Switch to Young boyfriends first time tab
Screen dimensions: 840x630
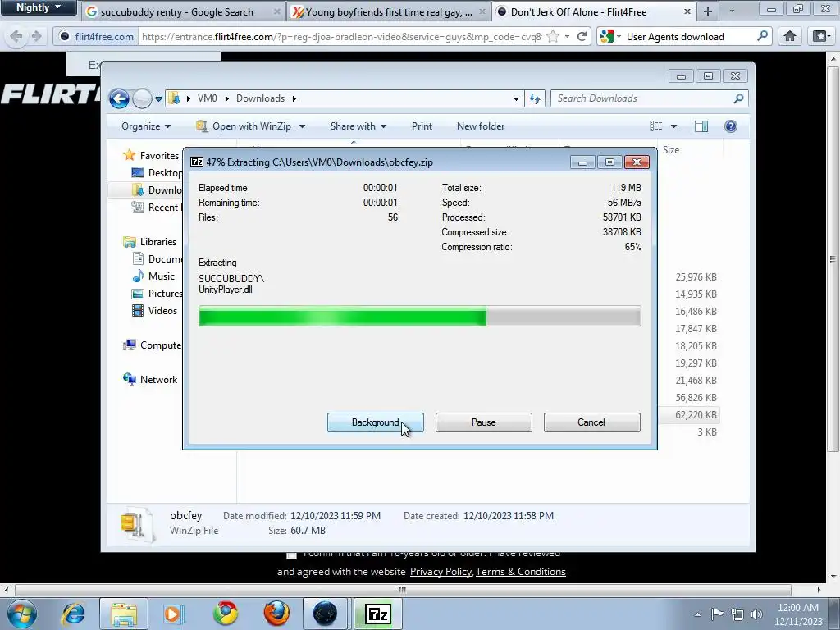[388, 11]
